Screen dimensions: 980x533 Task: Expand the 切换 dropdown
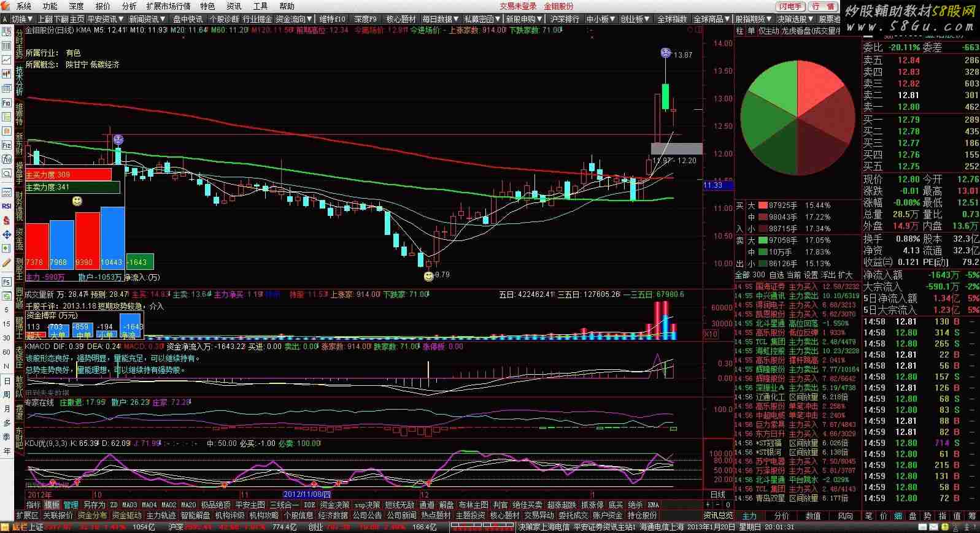[x=22, y=19]
